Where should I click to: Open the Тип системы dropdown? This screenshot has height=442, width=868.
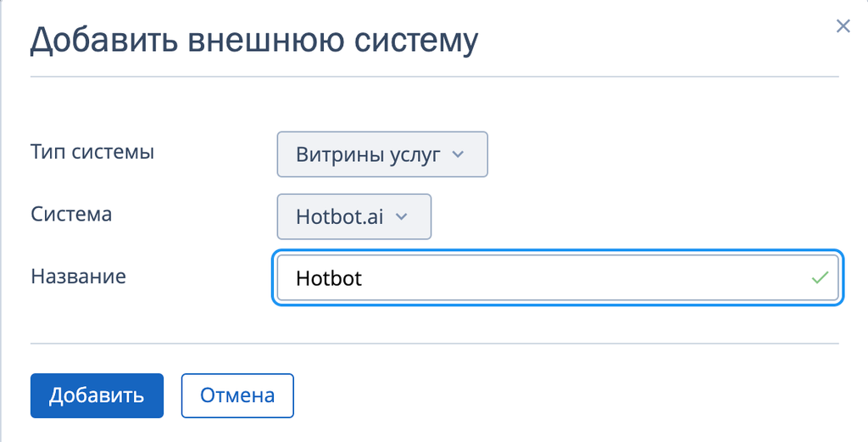[x=381, y=154]
